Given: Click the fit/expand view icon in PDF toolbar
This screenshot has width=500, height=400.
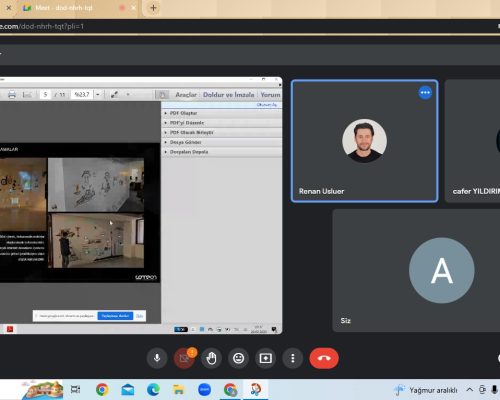Looking at the screenshot, I should (114, 95).
